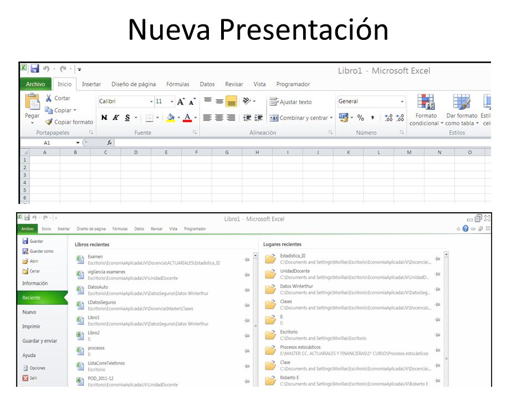The width and height of the screenshot is (532, 399).
Task: Open Dar formato como tabla
Action: pos(462,110)
